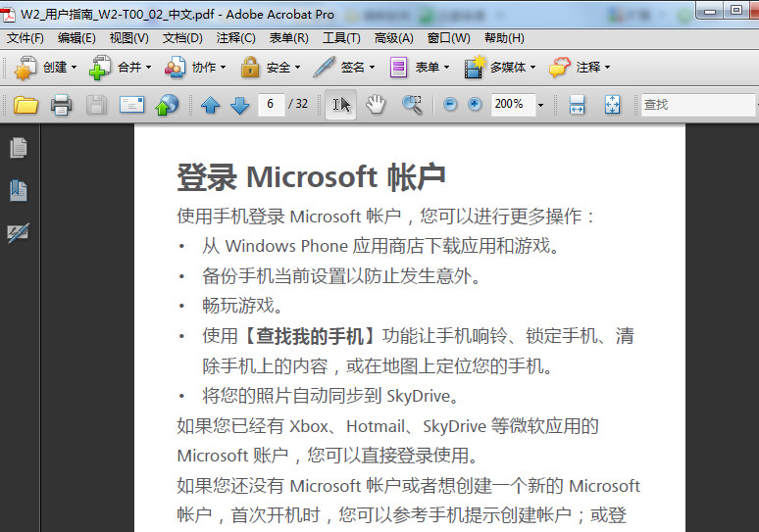Open the 文档(D) menu
The width and height of the screenshot is (759, 532).
tap(182, 38)
